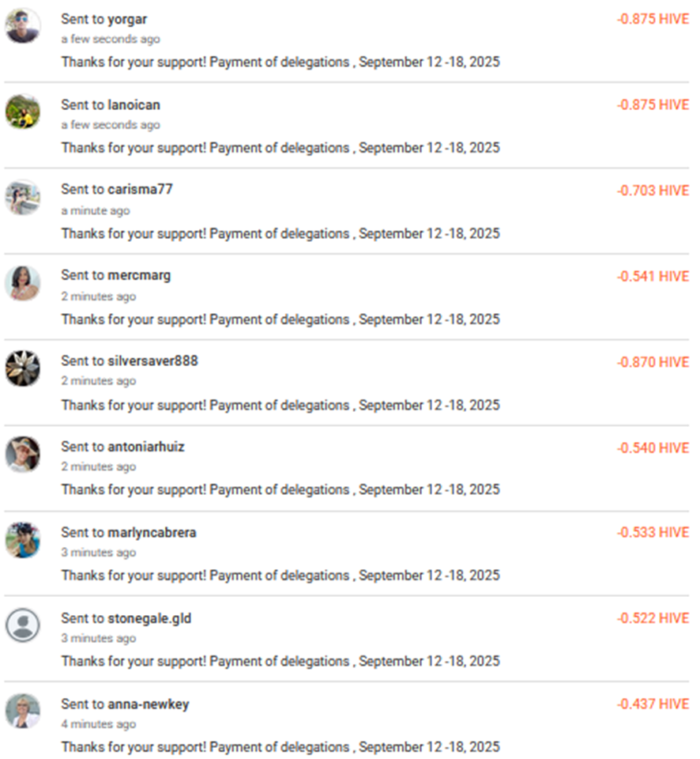Open the carisma77 username link
The width and height of the screenshot is (700, 759).
[140, 190]
